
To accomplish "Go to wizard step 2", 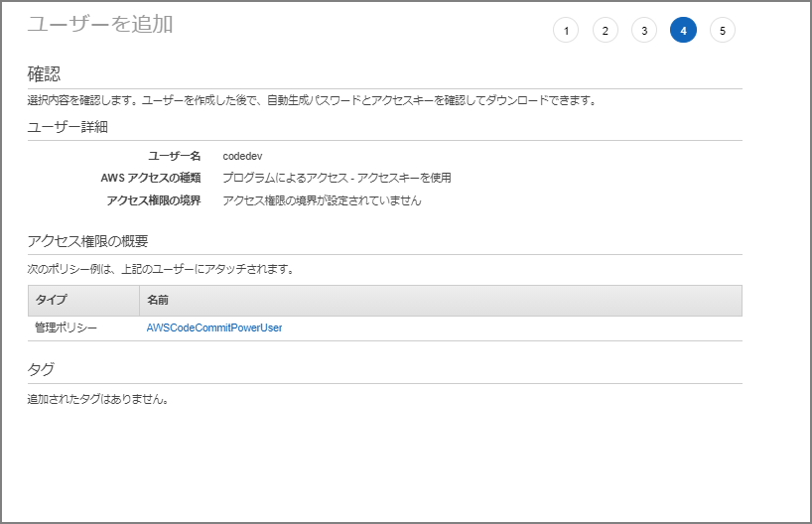I will pyautogui.click(x=605, y=31).
